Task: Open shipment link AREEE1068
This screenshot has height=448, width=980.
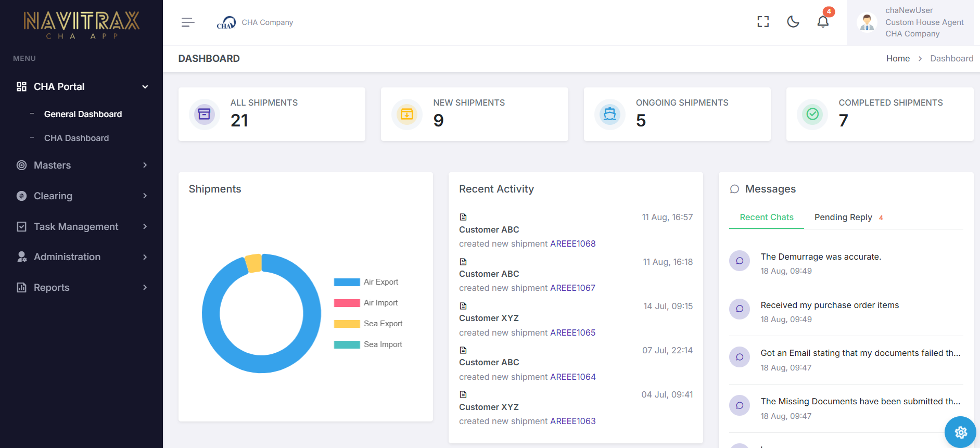Action: tap(572, 244)
